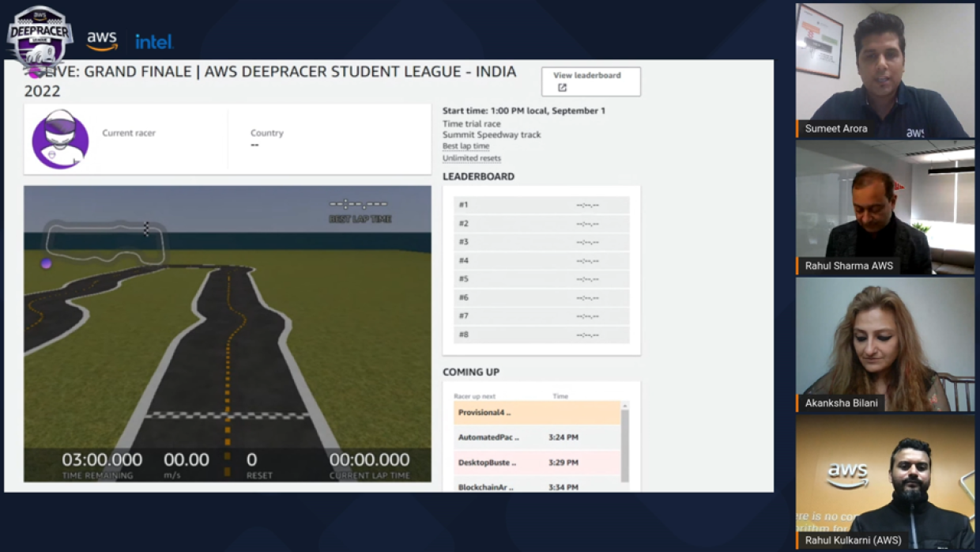The height and width of the screenshot is (552, 980).
Task: Select leaderboard row #8
Action: click(541, 335)
